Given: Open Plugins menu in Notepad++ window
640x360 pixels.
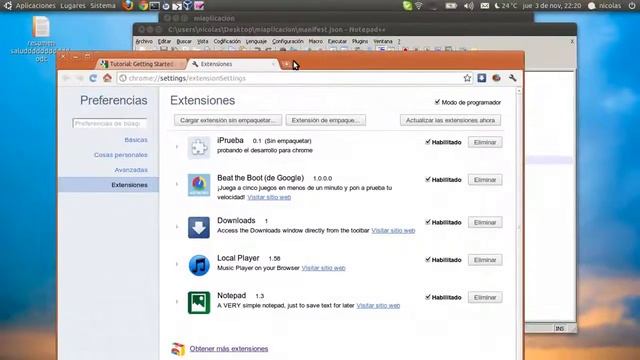Looking at the screenshot, I should (x=360, y=41).
